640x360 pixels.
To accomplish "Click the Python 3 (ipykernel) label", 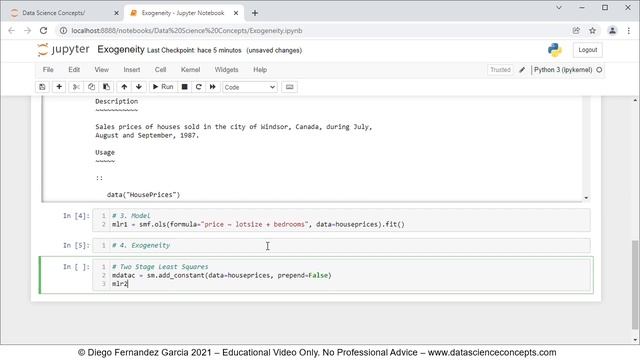I will click(563, 70).
